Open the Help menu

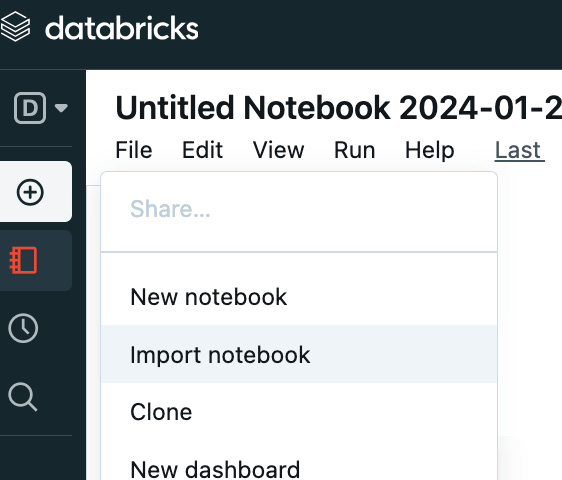point(429,150)
